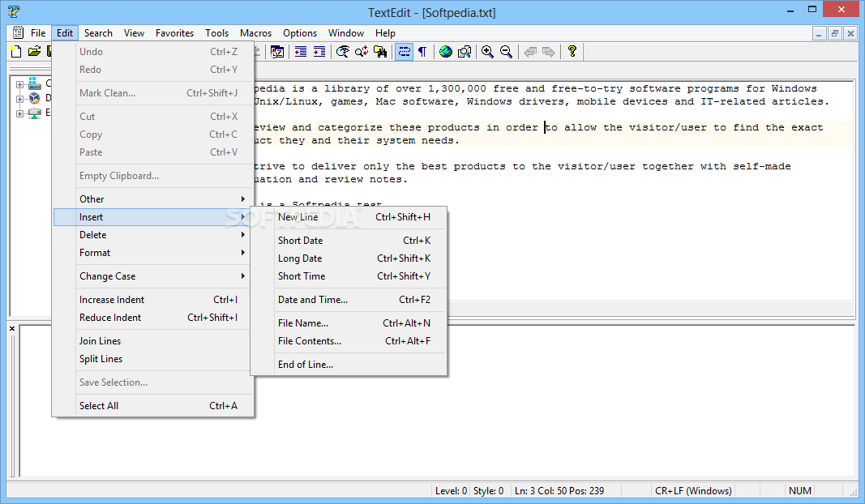Click the CR+LF (Windows) status indicator
Image resolution: width=865 pixels, height=504 pixels.
click(x=693, y=491)
